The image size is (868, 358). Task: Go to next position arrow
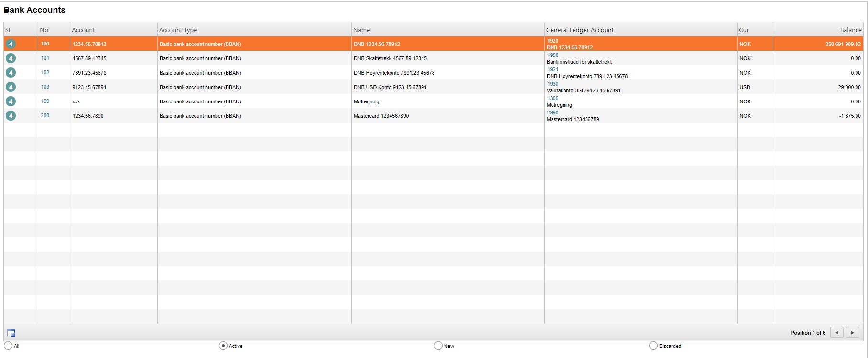[x=852, y=333]
